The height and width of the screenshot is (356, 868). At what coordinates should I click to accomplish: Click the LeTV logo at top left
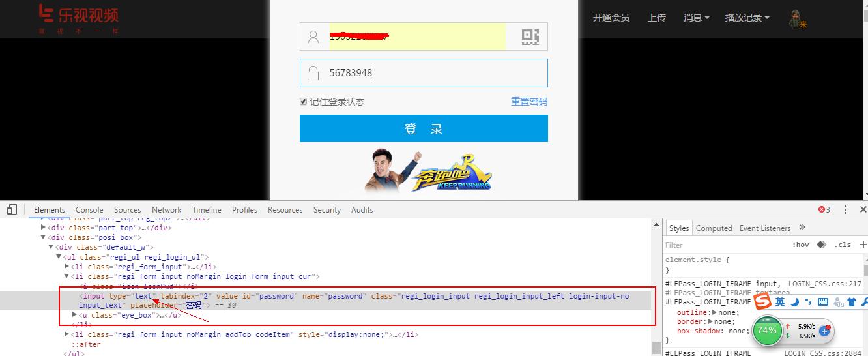point(78,19)
